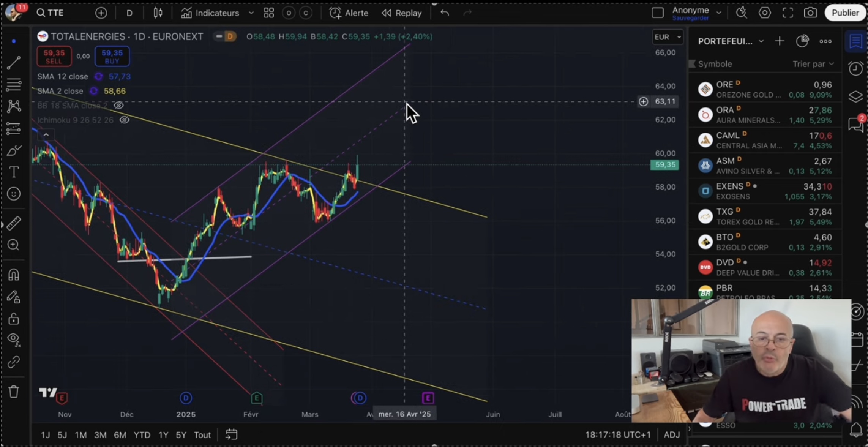This screenshot has height=447, width=868.
Task: Click the 59,35 BUY button
Action: 112,56
